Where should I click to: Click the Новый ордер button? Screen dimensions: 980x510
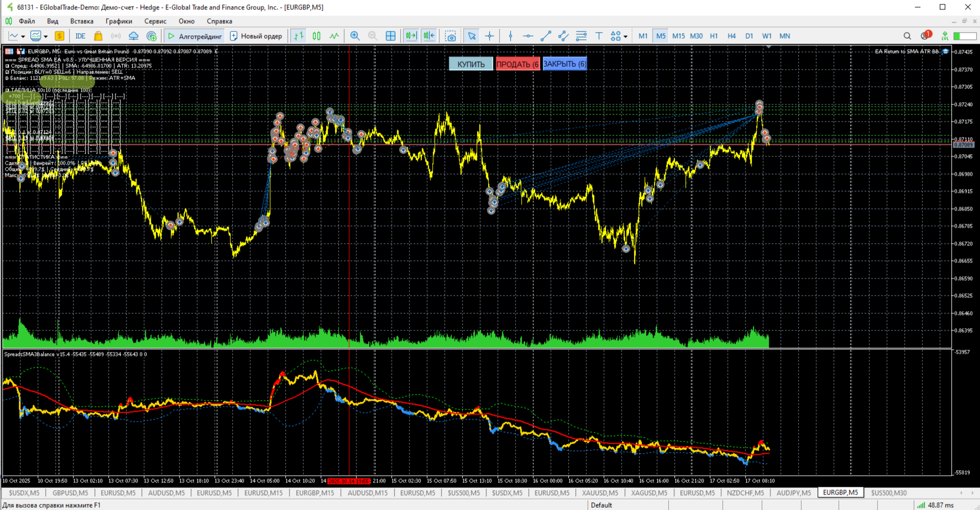(x=256, y=36)
